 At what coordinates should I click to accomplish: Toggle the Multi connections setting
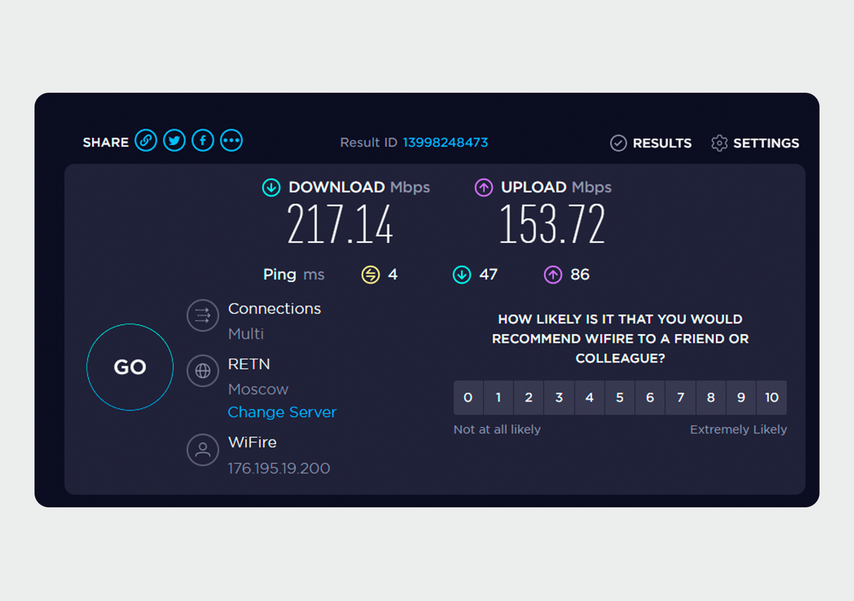(246, 333)
